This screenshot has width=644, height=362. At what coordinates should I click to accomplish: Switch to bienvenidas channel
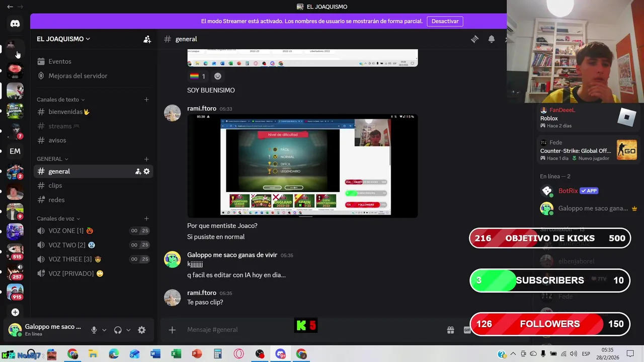(x=93, y=112)
